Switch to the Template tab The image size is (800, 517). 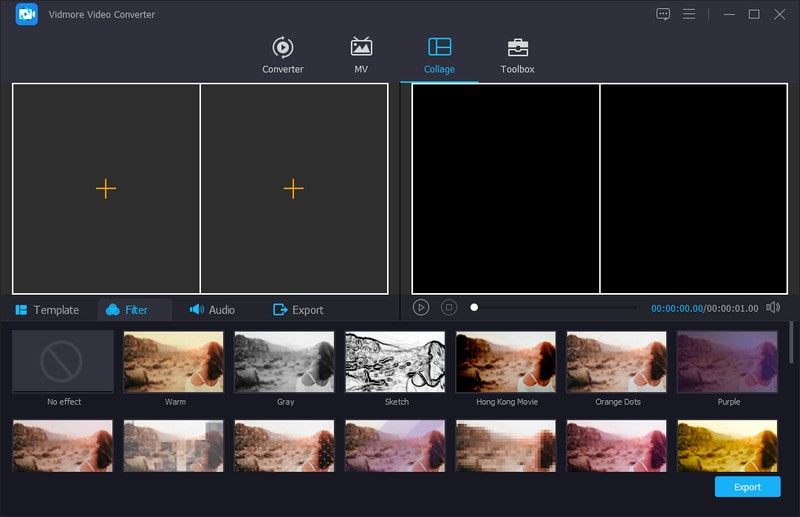(47, 310)
